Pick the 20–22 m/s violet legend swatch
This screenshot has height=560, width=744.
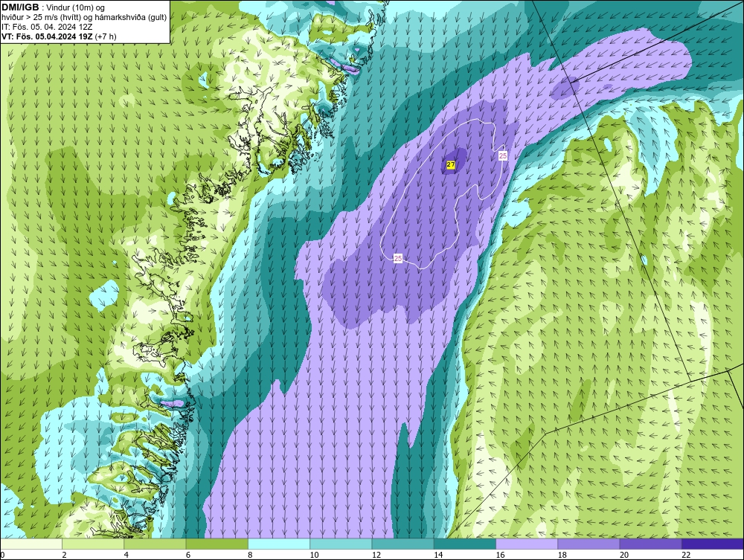[650, 544]
